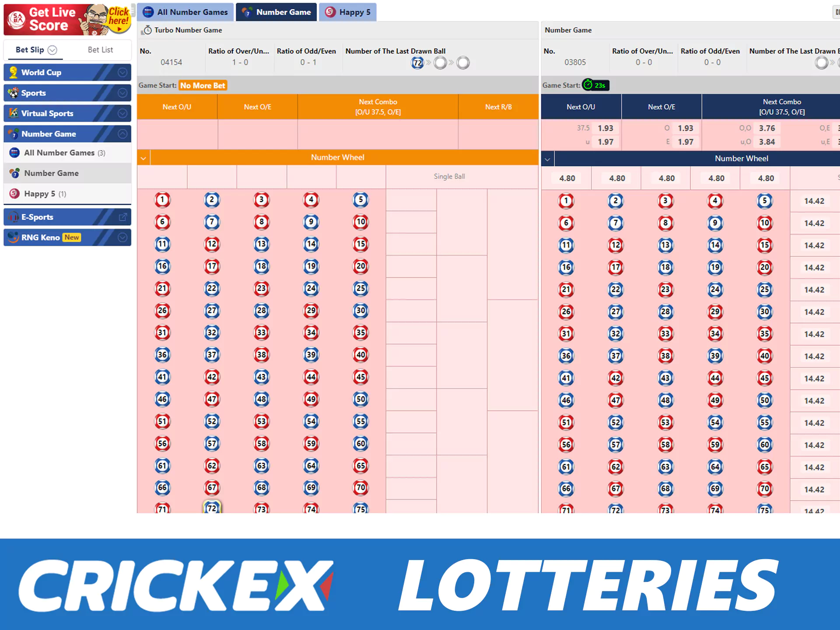Click Single Ball header in Turbo game
This screenshot has height=630, width=840.
click(449, 176)
